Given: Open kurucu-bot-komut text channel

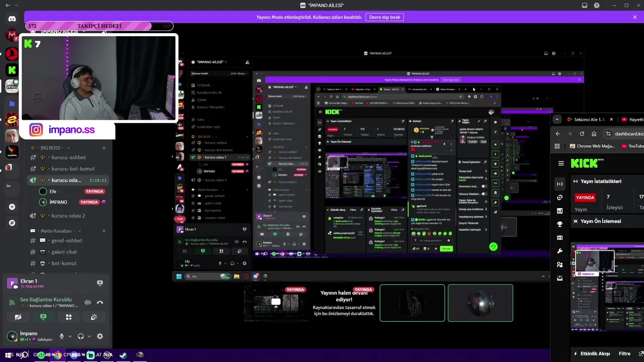Looking at the screenshot, I should click(68, 169).
